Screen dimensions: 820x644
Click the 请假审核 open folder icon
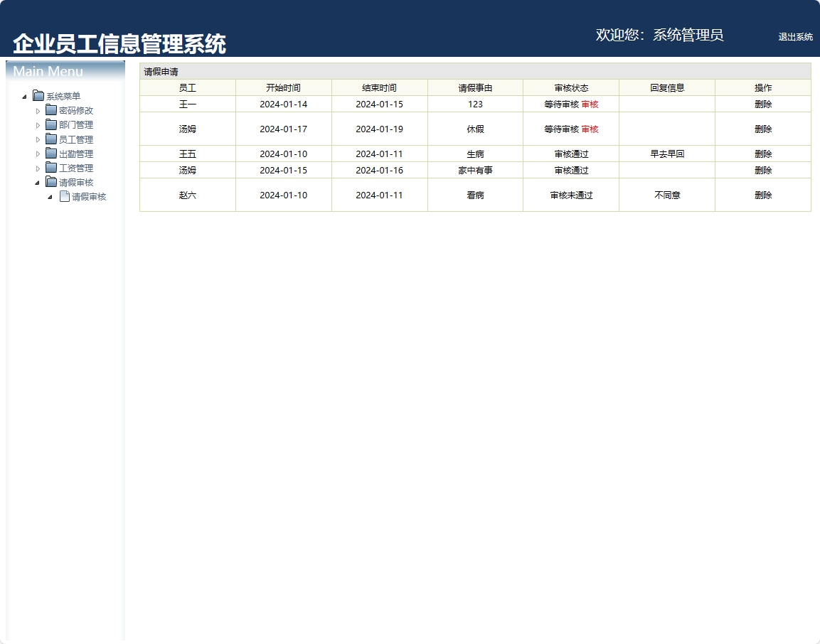click(51, 182)
